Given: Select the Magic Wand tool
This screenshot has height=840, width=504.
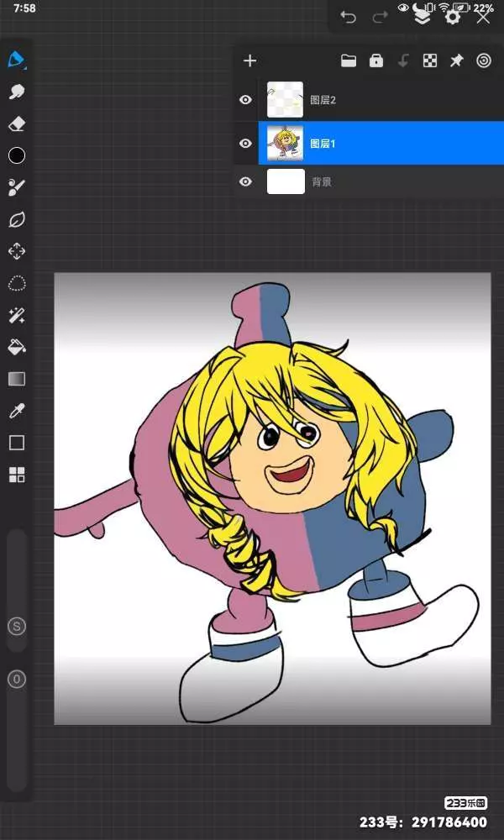Looking at the screenshot, I should coord(16,315).
